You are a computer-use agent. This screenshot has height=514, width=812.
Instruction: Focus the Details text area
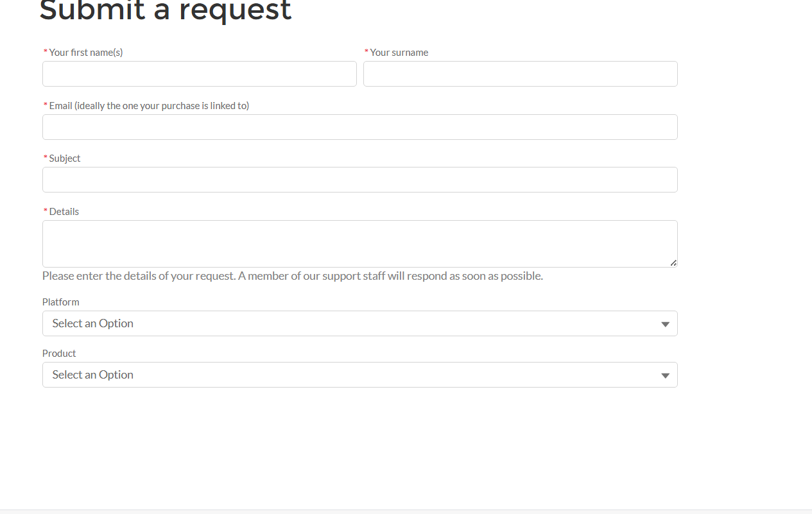(359, 244)
